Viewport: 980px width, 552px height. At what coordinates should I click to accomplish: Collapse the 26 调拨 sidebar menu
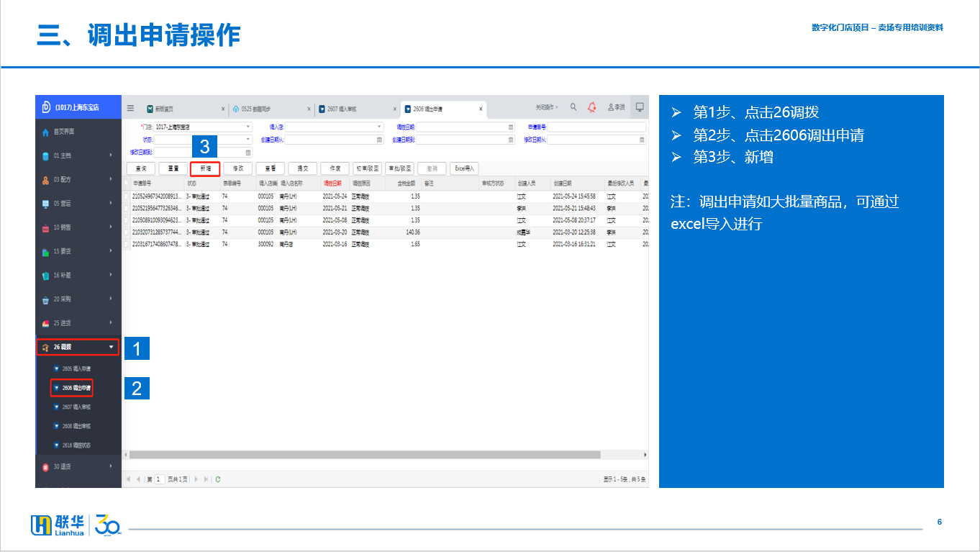(x=111, y=348)
